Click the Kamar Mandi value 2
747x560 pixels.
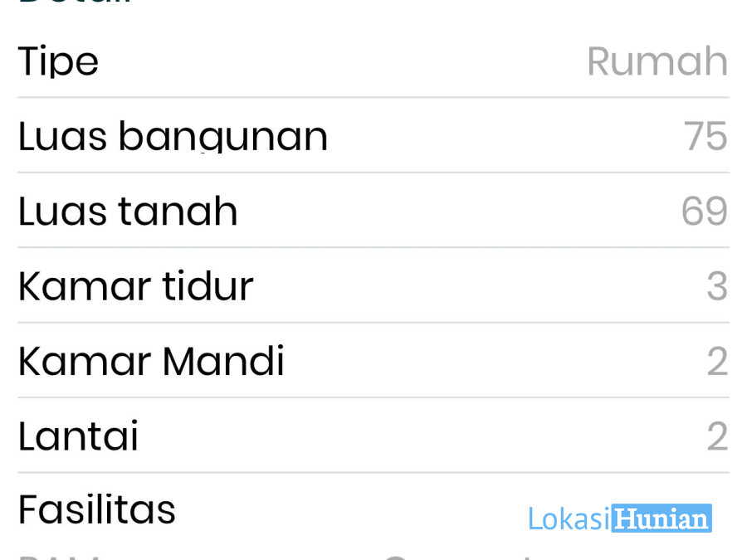[717, 361]
